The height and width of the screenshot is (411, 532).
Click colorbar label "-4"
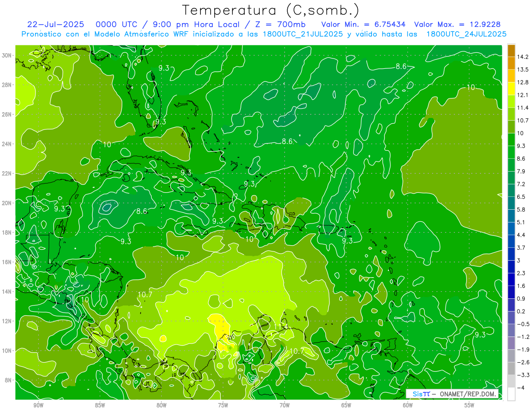521,388
